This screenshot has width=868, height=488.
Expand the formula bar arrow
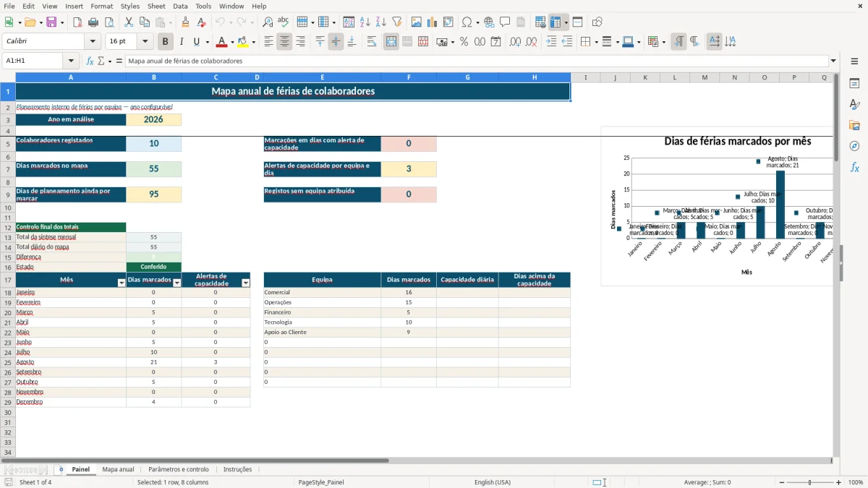tap(833, 61)
